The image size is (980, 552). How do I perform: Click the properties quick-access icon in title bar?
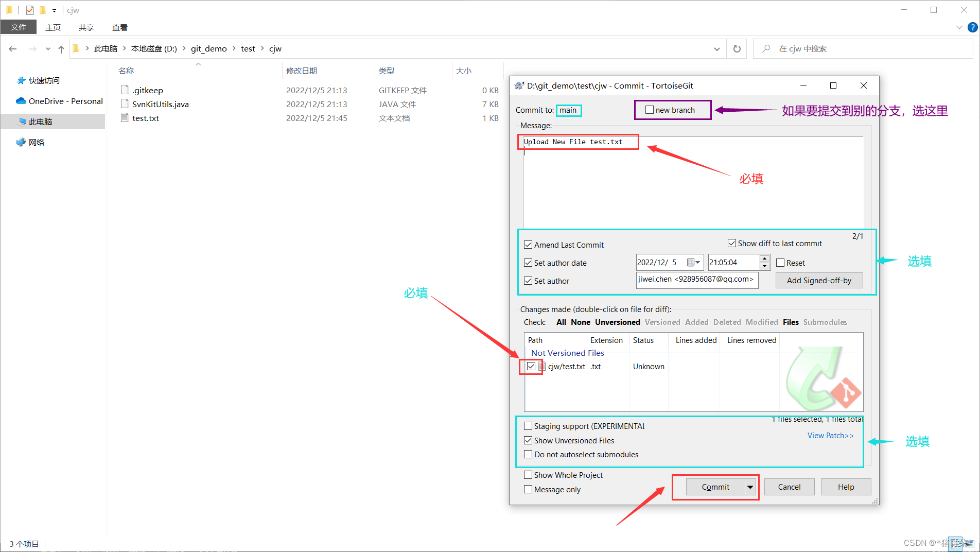pyautogui.click(x=30, y=10)
